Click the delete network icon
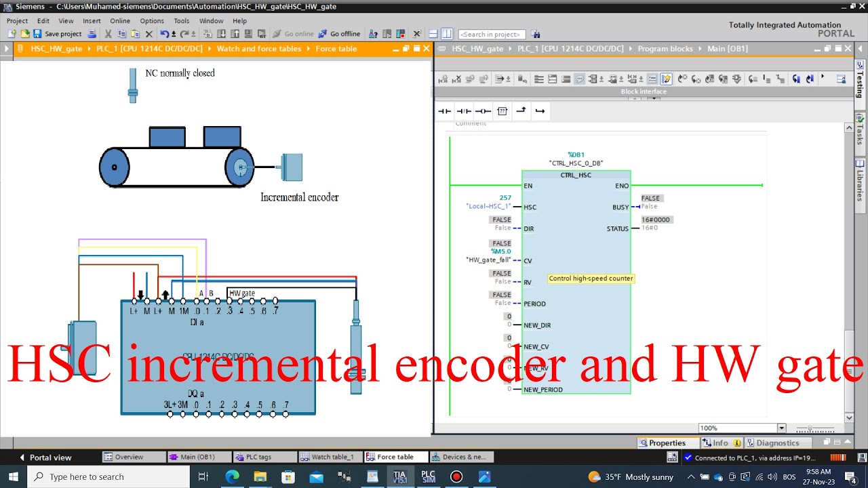The height and width of the screenshot is (488, 868). click(457, 79)
